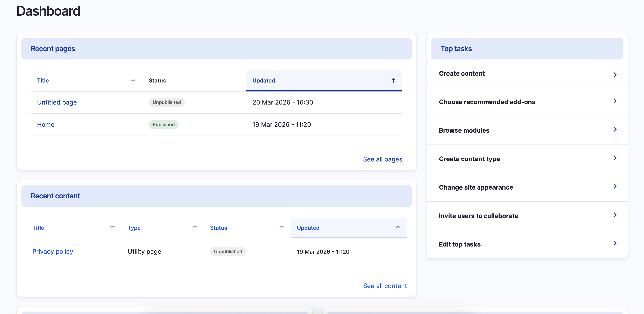Sort Recent content by Type header text
This screenshot has height=314, width=644.
pyautogui.click(x=134, y=228)
